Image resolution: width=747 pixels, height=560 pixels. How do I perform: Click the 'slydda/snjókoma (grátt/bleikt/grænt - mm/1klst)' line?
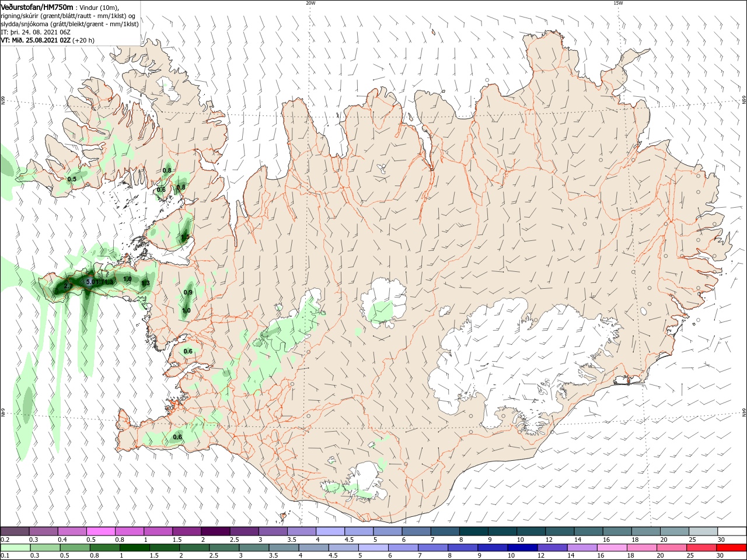[69, 24]
